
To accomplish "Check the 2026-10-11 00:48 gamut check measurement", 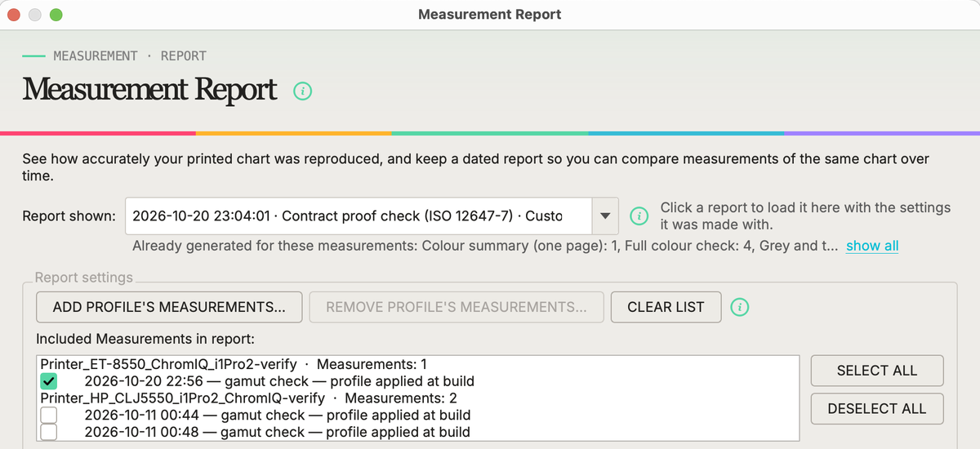I will (49, 431).
